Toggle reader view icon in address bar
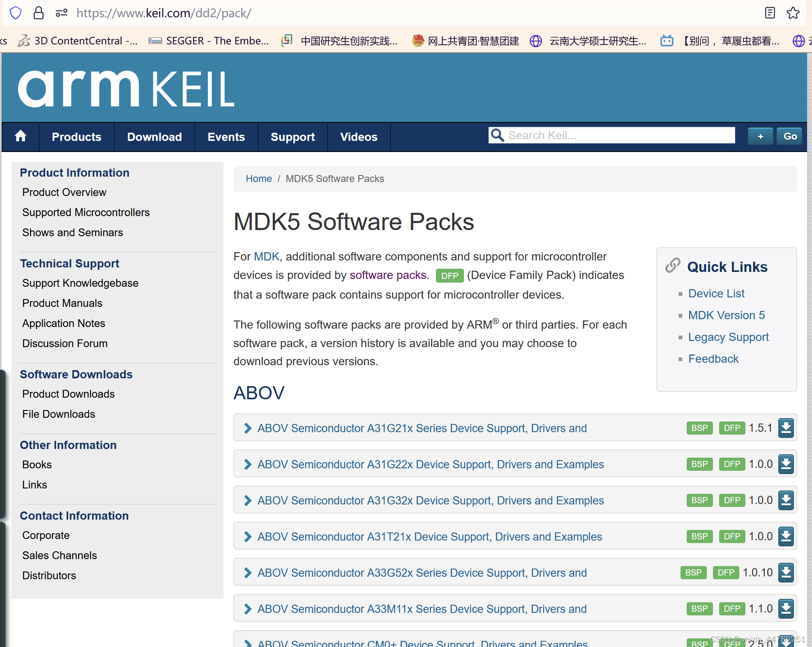Viewport: 812px width, 647px height. pos(770,13)
